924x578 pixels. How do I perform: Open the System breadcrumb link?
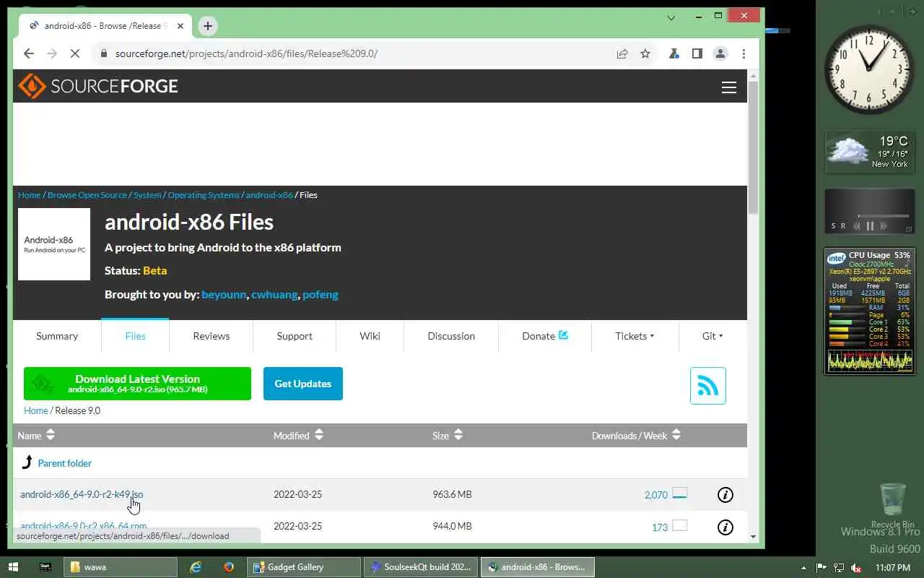(147, 195)
